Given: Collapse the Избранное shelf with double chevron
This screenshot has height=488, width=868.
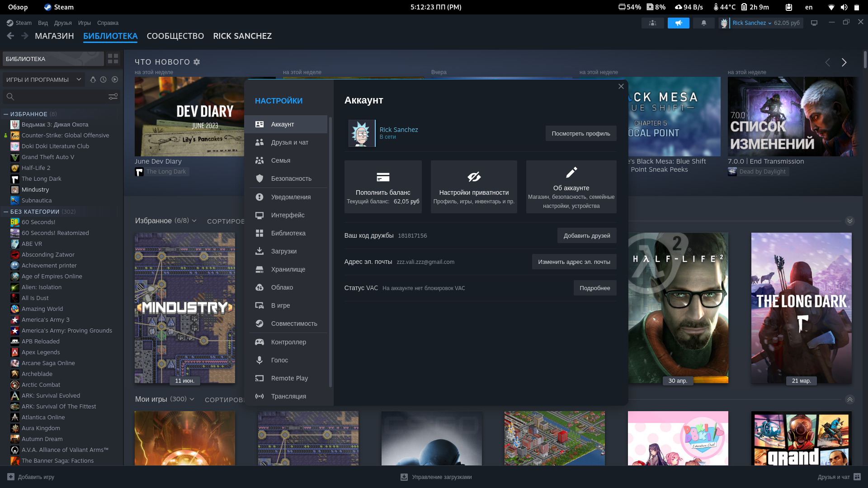Looking at the screenshot, I should pos(850,221).
